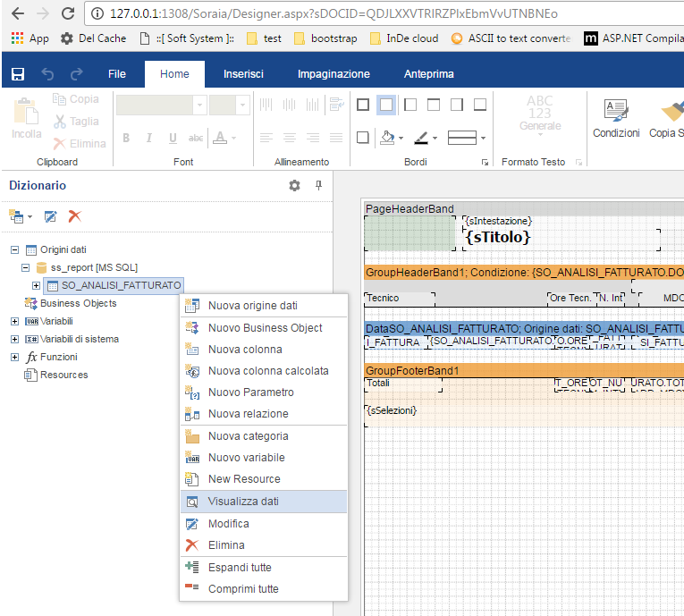This screenshot has height=616, width=684.
Task: Select Nuova colonna calcolata menu entry
Action: pos(264,371)
